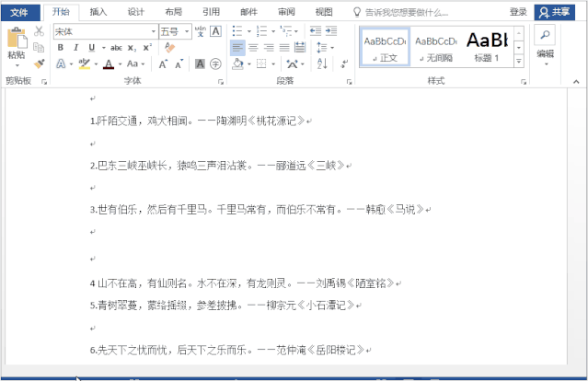
Task: Click the Justify alignment icon
Action: pyautogui.click(x=284, y=48)
